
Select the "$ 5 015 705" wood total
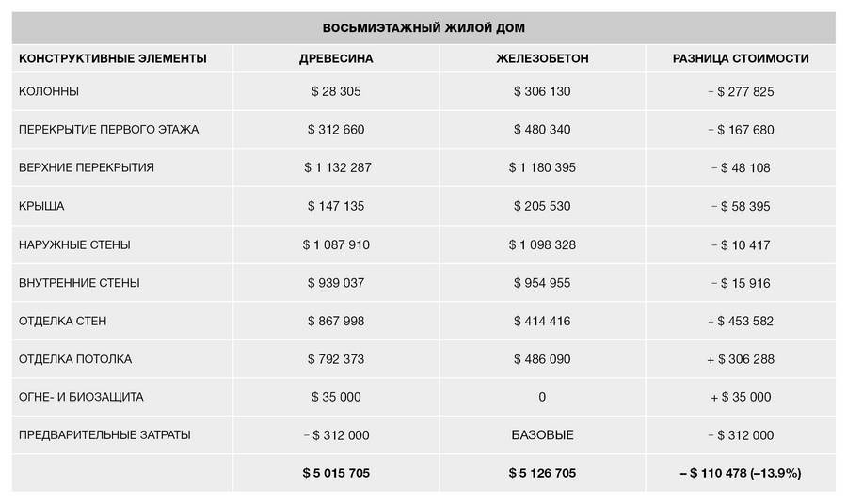tap(336, 473)
